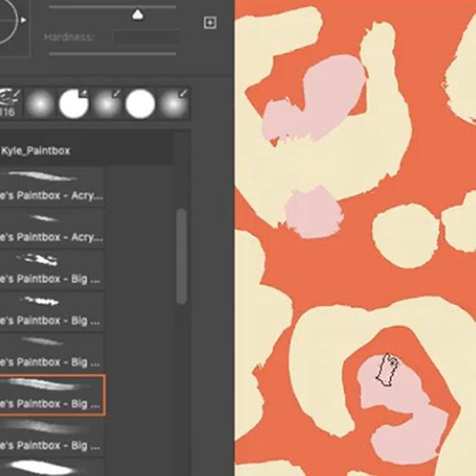Select the last labeled Paintbox - Big brush
This screenshot has height=476, width=476.
52,437
